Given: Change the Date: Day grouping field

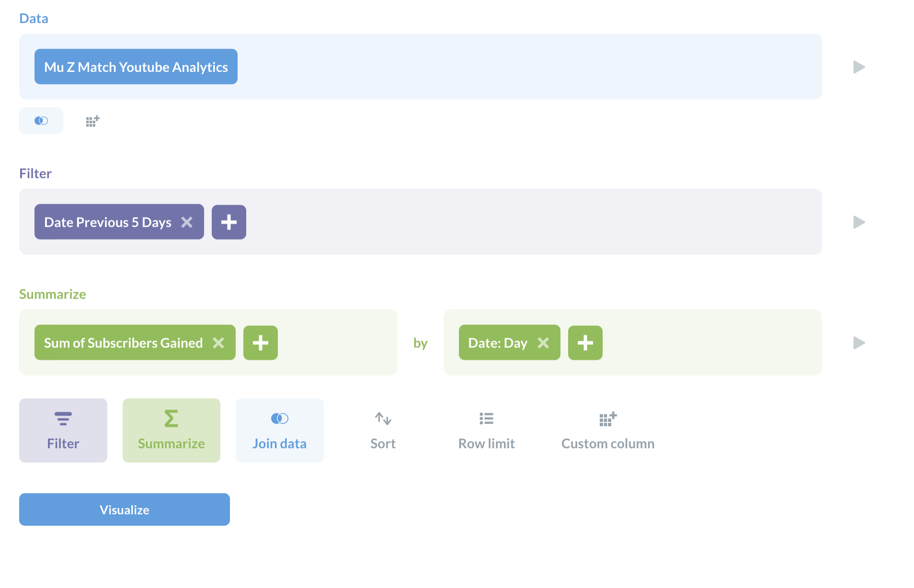Looking at the screenshot, I should (x=497, y=343).
